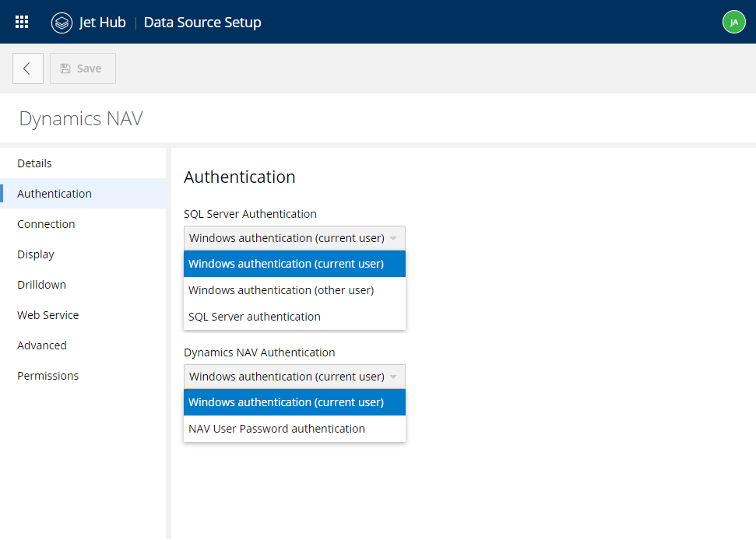756x540 pixels.
Task: Collapse the SQL Server Authentication dropdown
Action: (294, 238)
